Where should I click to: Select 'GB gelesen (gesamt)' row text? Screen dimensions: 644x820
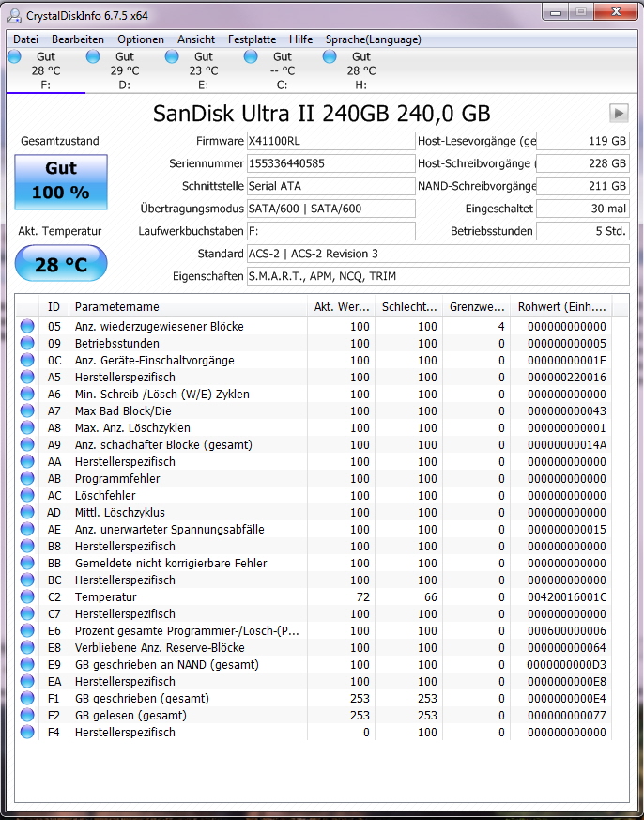pos(130,715)
